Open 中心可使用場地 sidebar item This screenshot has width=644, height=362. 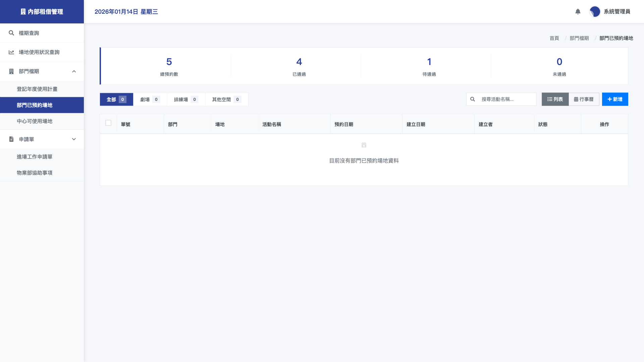(35, 121)
